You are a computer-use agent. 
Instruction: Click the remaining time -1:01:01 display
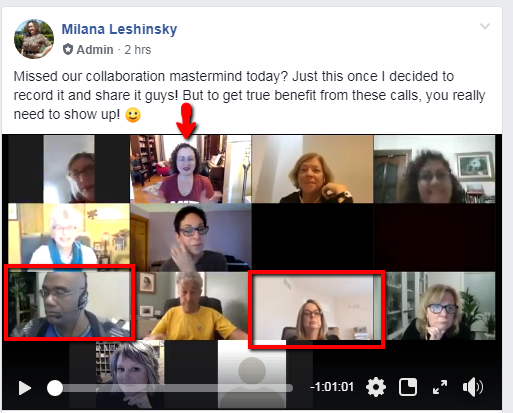(x=332, y=387)
